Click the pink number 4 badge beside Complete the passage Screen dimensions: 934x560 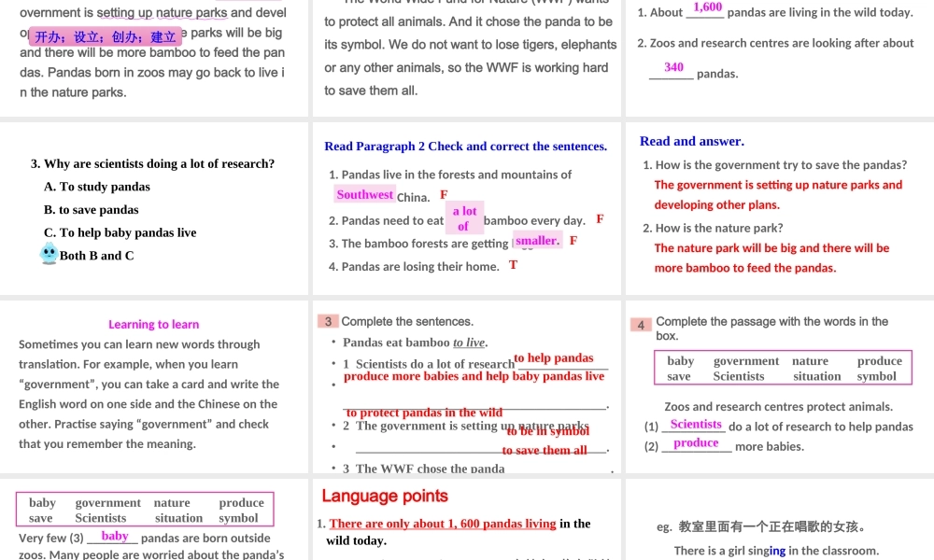coord(641,325)
